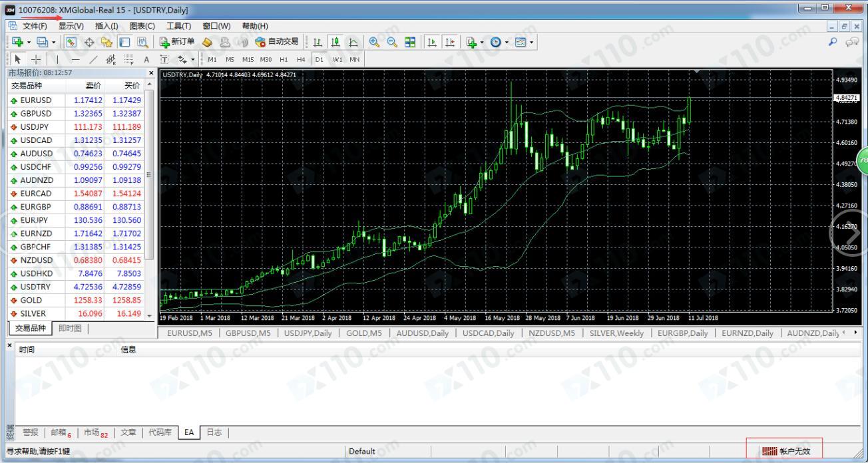The width and height of the screenshot is (868, 463).
Task: Select the USDTRY row in Market Watch
Action: 76,287
